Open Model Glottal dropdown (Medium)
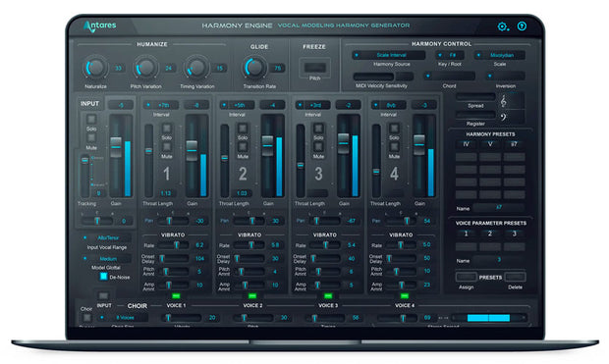 106,258
